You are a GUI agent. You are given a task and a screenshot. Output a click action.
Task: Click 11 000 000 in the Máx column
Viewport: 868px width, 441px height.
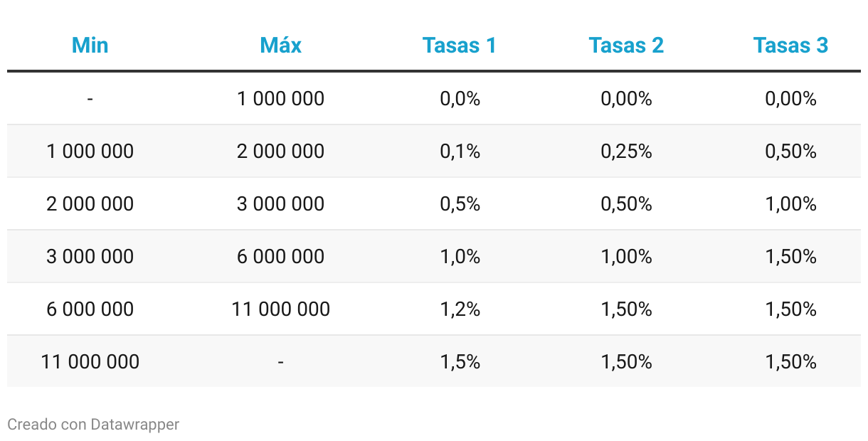click(280, 309)
